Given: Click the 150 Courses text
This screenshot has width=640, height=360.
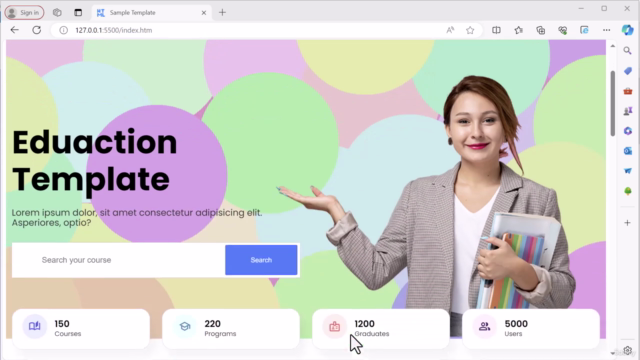Looking at the screenshot, I should [x=68, y=328].
